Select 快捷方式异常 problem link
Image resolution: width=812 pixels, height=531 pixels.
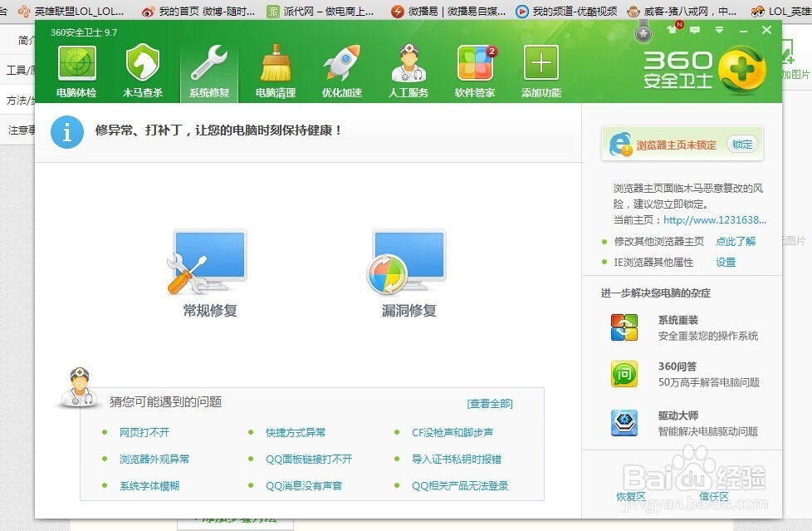(x=296, y=432)
